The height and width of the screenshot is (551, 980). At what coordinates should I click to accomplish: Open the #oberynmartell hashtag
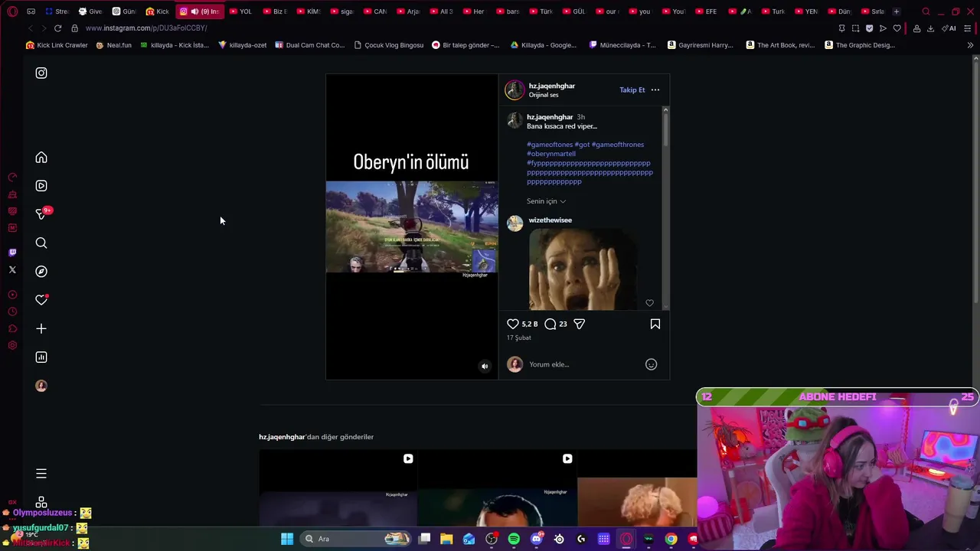[x=551, y=154]
